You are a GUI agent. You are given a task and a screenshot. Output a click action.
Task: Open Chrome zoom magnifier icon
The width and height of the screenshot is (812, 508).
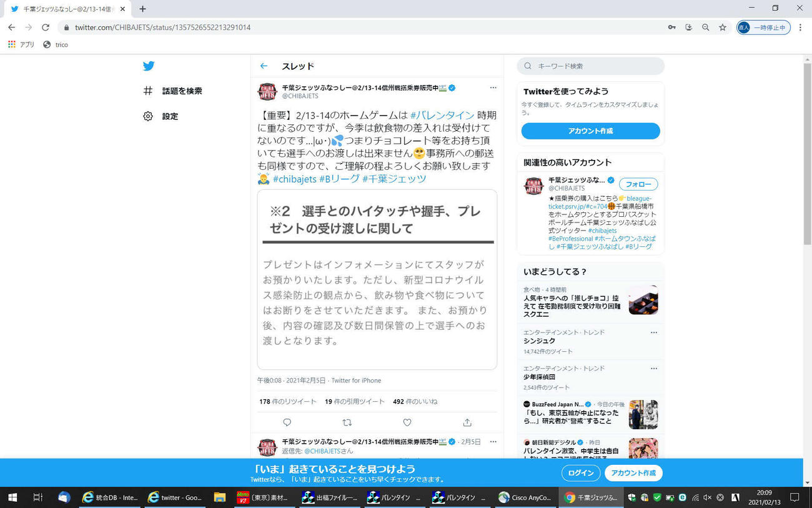[706, 27]
